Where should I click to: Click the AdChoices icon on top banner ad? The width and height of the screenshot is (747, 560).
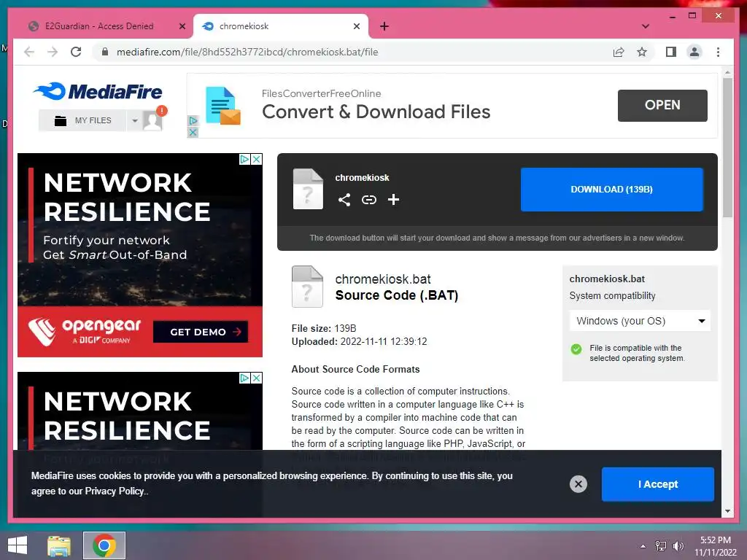[x=193, y=120]
